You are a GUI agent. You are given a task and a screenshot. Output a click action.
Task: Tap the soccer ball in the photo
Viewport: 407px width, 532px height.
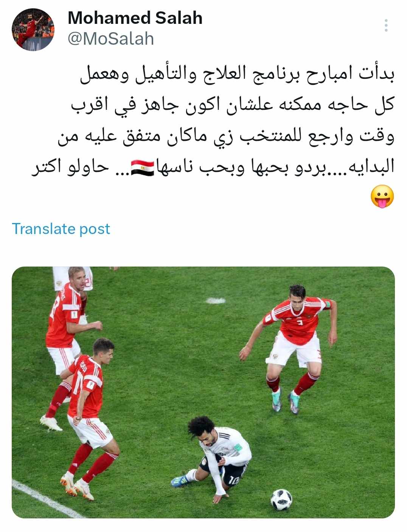pyautogui.click(x=281, y=499)
